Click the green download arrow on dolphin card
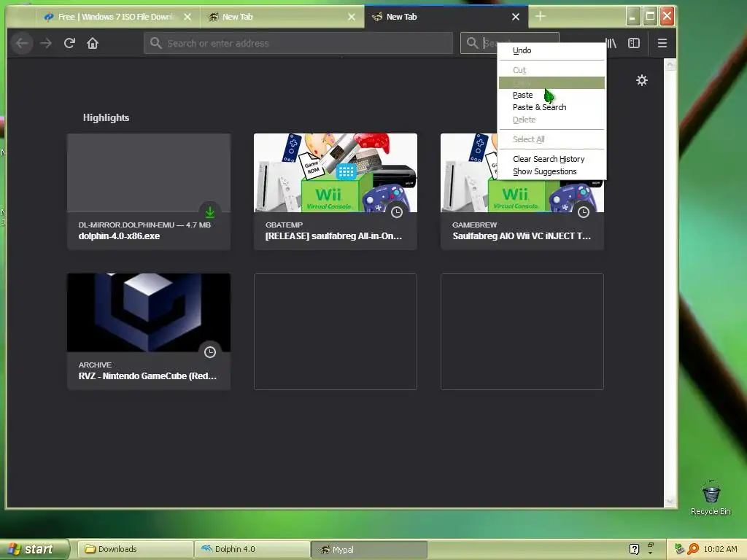747x560 pixels. pyautogui.click(x=209, y=211)
